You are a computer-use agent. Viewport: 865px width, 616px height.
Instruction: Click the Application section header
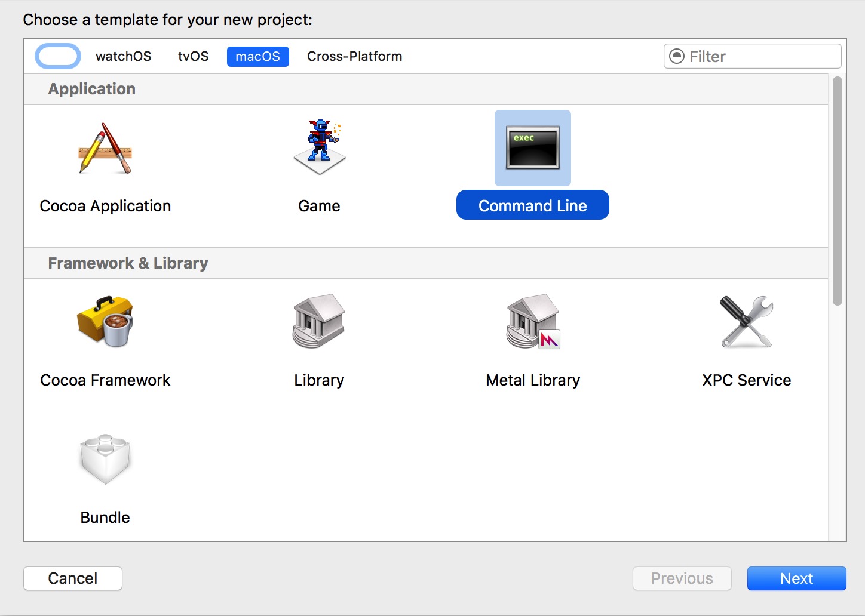click(426, 89)
